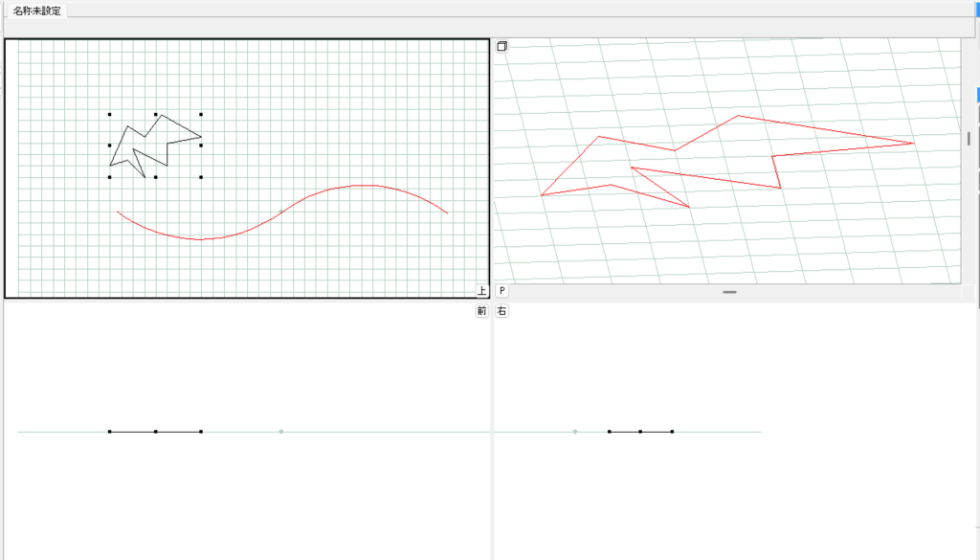Click the P perspective view label button
This screenshot has height=560, width=980.
501,290
